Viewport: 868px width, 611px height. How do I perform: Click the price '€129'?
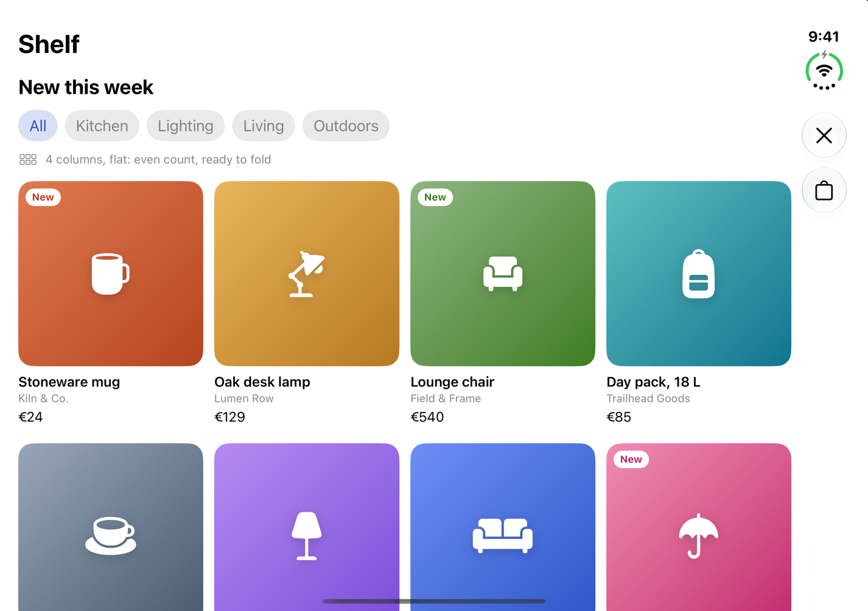coord(229,417)
